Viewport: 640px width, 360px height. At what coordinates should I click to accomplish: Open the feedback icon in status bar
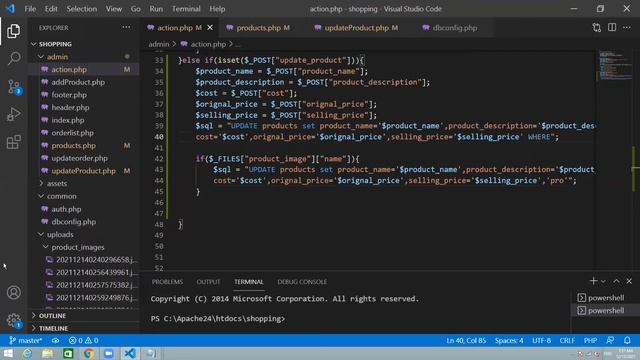(x=610, y=340)
